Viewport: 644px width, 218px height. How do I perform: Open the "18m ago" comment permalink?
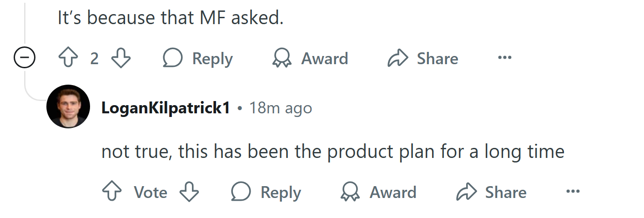281,108
